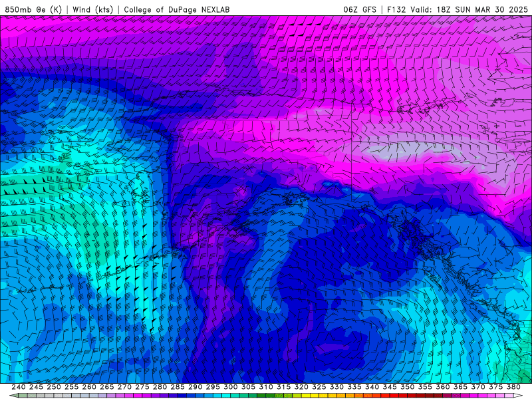The image size is (532, 399).
Task: Click the "F132" forecast hour text
Action: [396, 9]
